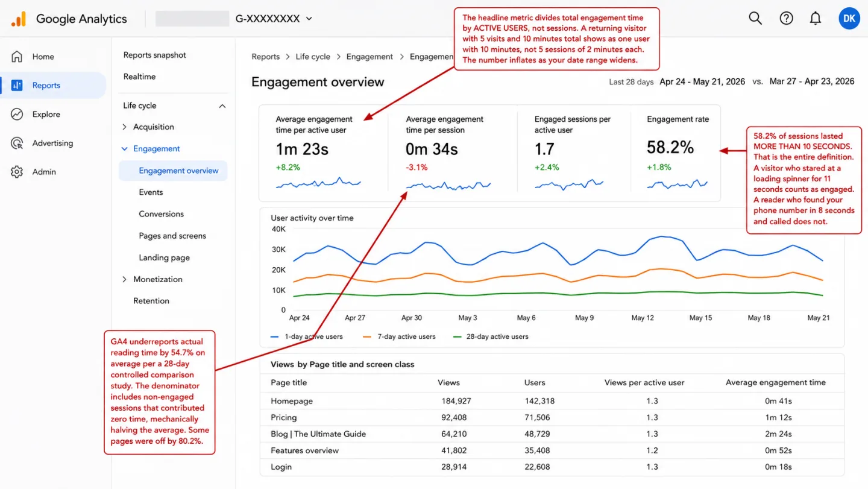Open Reports snapshot
The height and width of the screenshot is (489, 868).
pos(155,55)
